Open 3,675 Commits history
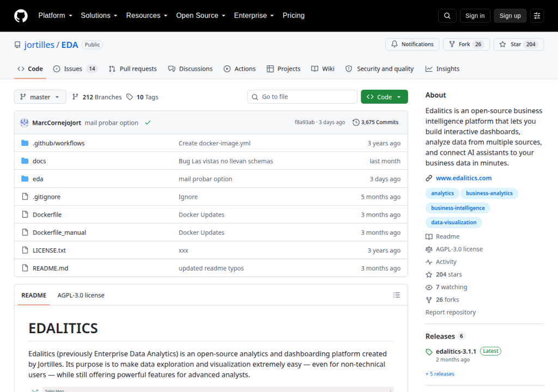558x392 pixels. (375, 122)
